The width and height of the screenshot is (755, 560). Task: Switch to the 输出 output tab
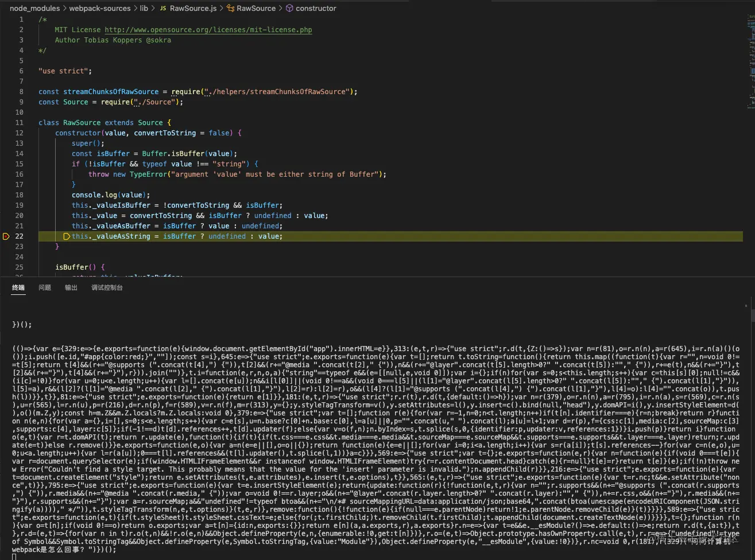point(71,287)
